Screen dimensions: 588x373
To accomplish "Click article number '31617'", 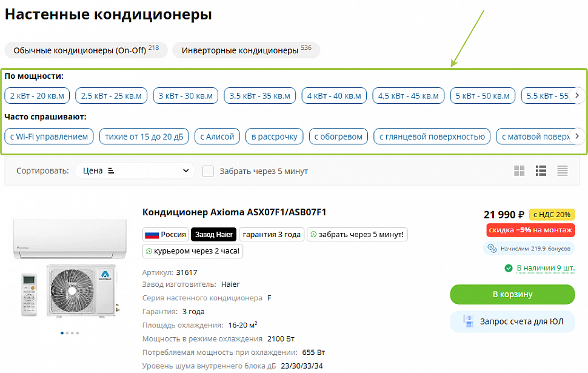I will 187,272.
